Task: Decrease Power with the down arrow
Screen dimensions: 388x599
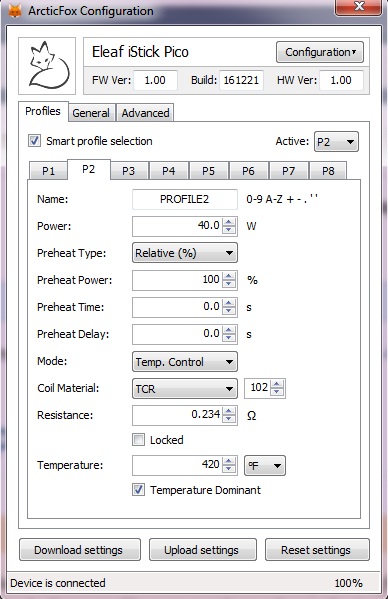Action: 229,230
